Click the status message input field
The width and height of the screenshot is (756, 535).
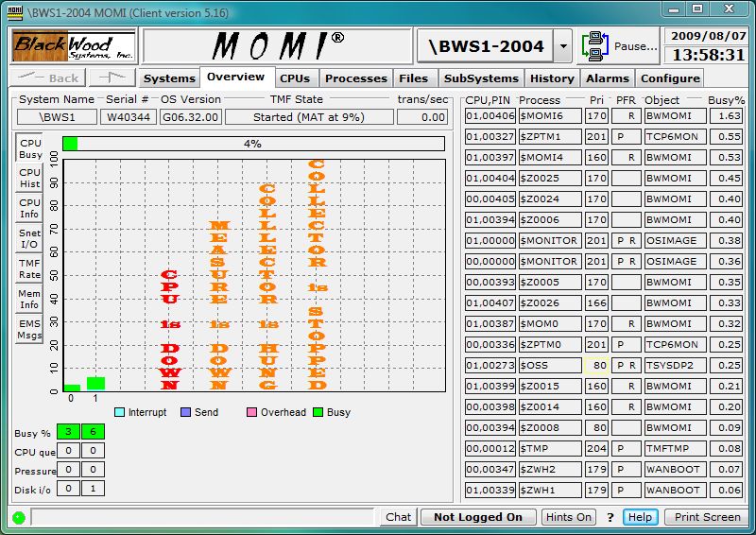[x=202, y=517]
